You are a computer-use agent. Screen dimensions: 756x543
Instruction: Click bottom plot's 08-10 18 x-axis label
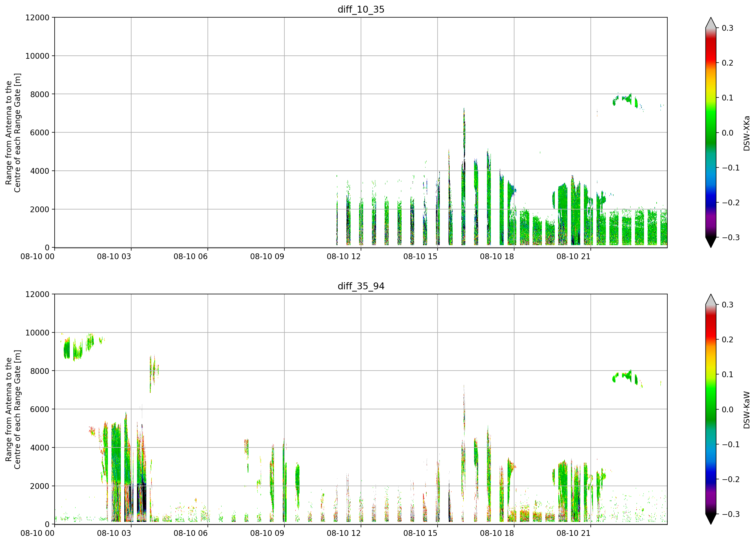pyautogui.click(x=497, y=533)
